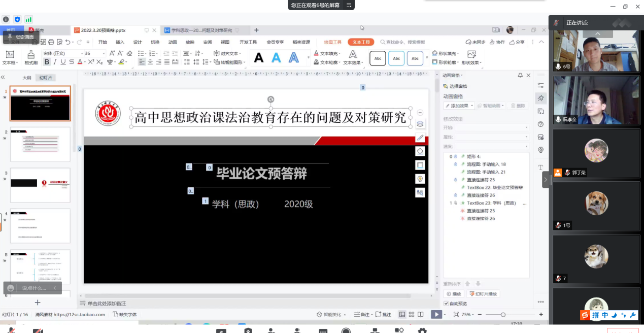Pin the animation pane
The height and width of the screenshot is (333, 644).
pyautogui.click(x=520, y=75)
